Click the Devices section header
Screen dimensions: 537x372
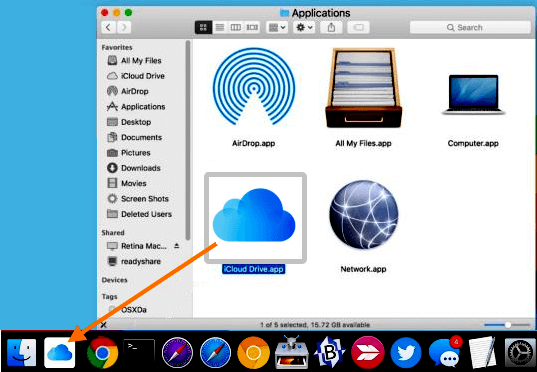click(x=114, y=280)
